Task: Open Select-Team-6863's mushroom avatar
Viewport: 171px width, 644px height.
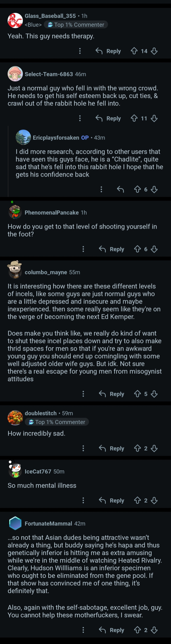Action: (x=15, y=74)
